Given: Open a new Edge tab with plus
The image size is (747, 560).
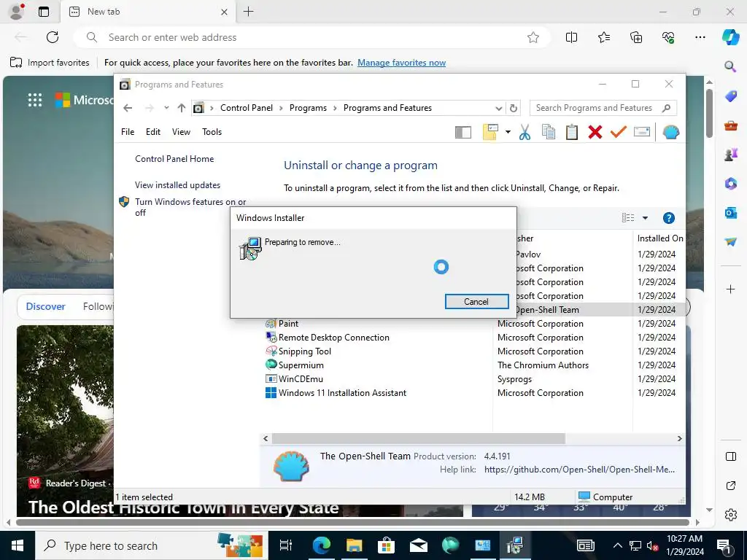Looking at the screenshot, I should tap(248, 12).
